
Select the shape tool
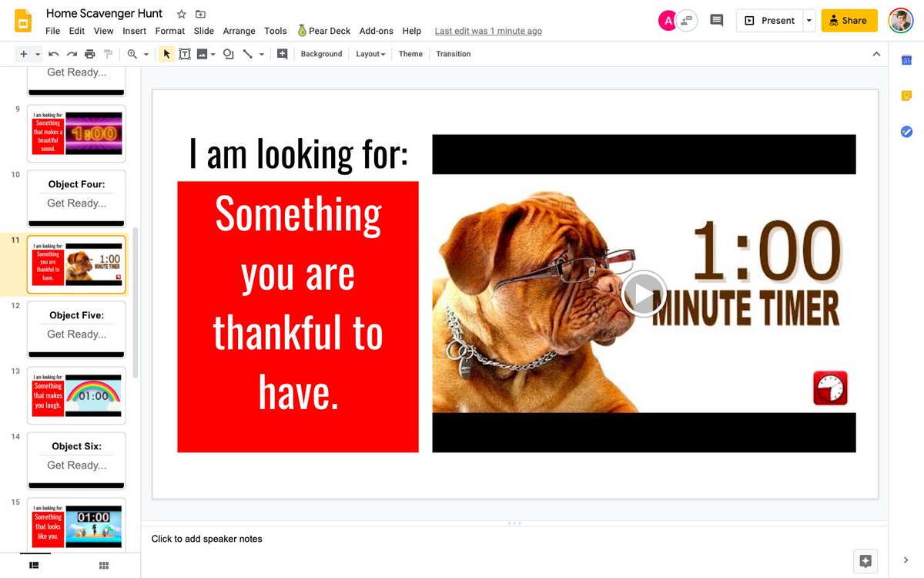pos(228,54)
